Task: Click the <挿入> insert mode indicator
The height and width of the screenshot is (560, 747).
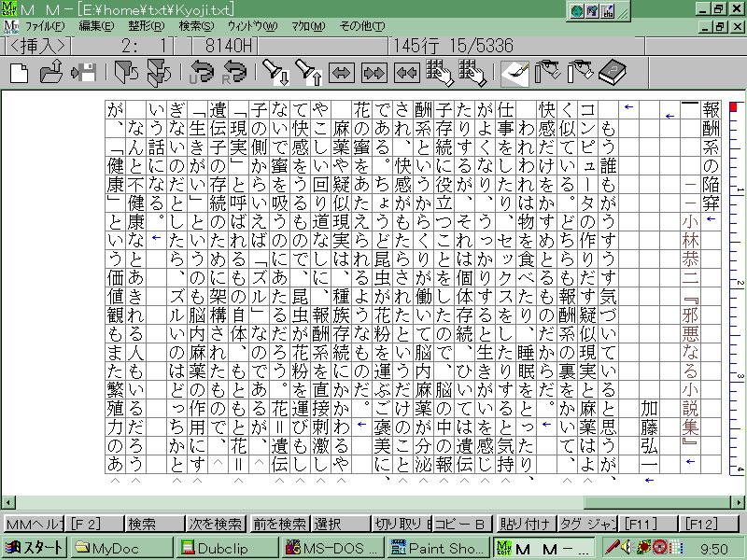Action: [x=37, y=46]
